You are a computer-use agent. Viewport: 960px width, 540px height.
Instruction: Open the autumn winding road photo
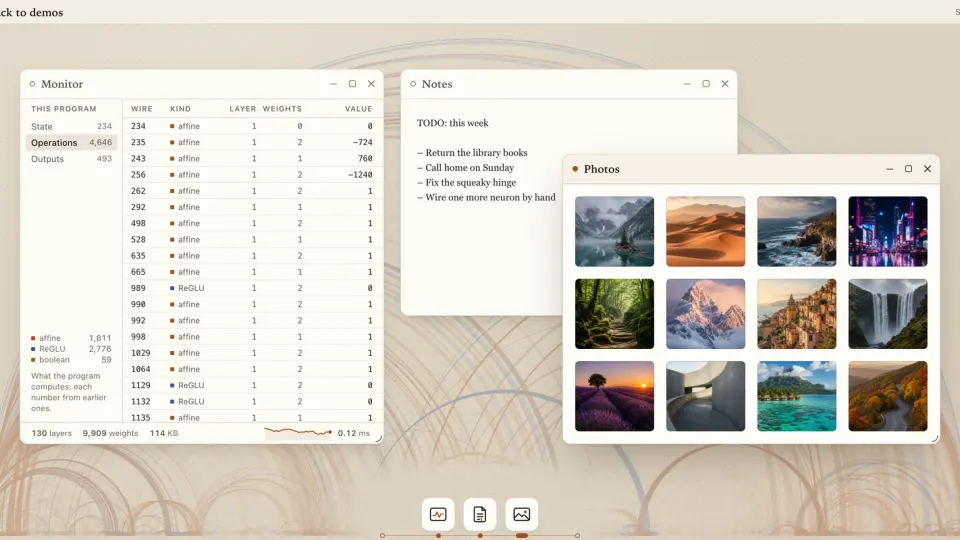point(888,396)
